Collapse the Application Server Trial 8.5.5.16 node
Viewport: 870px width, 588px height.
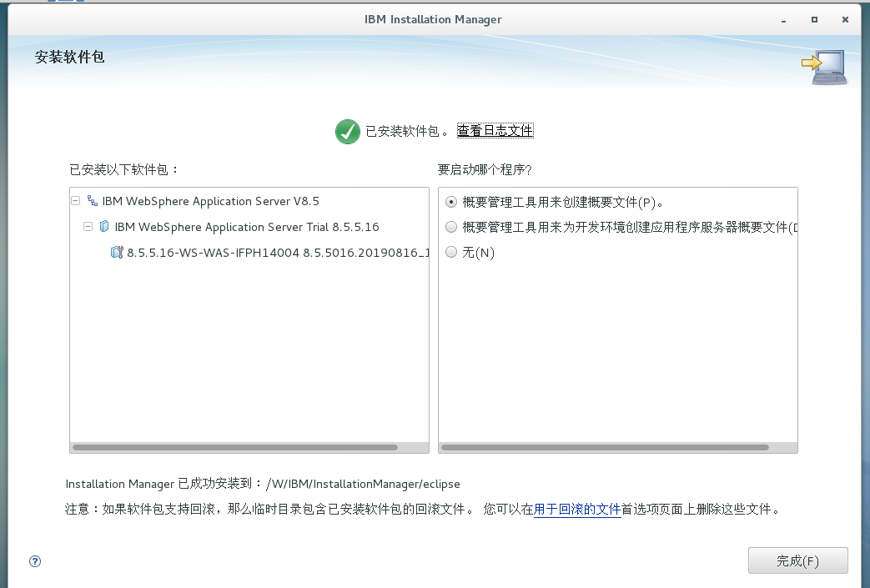88,226
